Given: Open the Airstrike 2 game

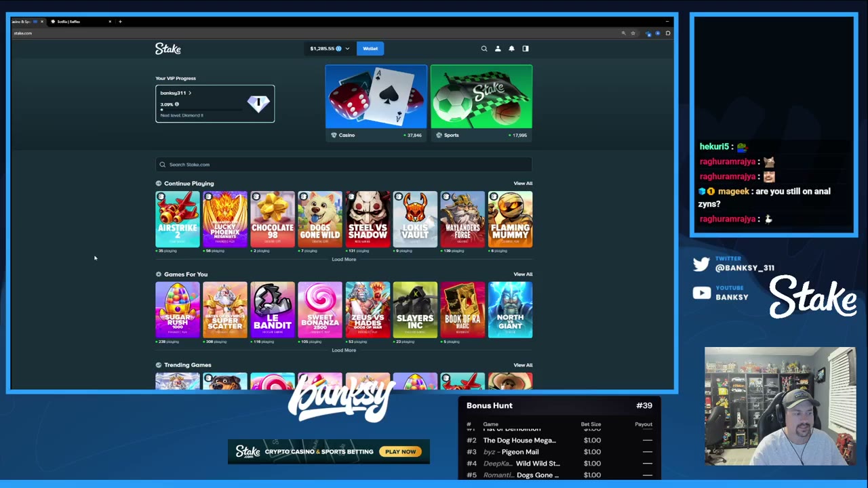Looking at the screenshot, I should coord(178,220).
